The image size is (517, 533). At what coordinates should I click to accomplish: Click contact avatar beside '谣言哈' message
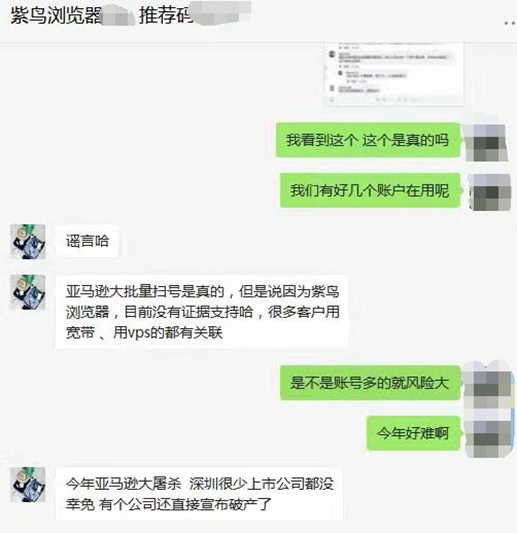point(28,241)
